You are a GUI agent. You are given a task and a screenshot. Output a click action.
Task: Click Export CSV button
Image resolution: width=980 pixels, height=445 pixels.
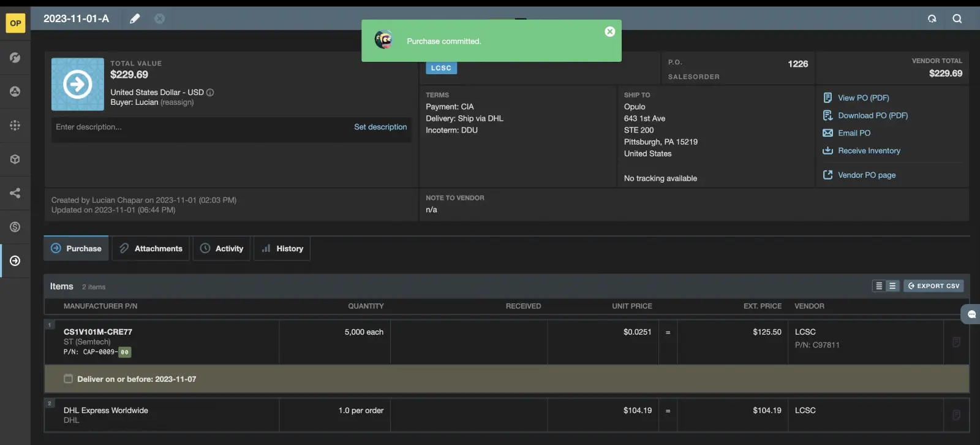point(933,286)
